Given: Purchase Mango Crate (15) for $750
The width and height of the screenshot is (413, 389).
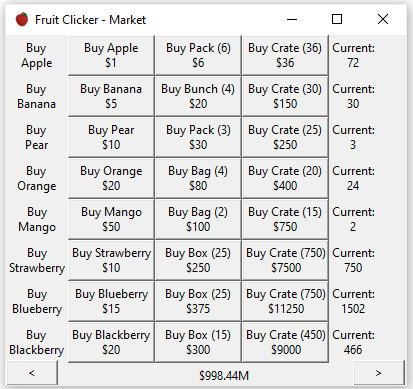Looking at the screenshot, I should pos(285,219).
